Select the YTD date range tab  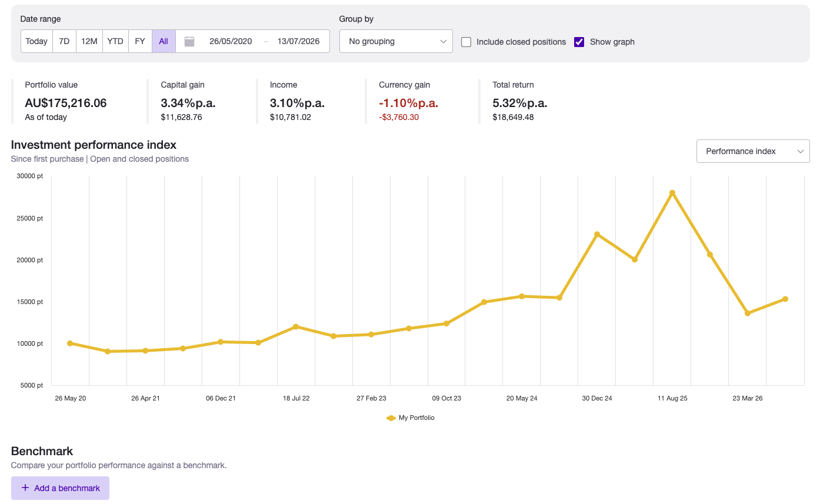pyautogui.click(x=115, y=41)
